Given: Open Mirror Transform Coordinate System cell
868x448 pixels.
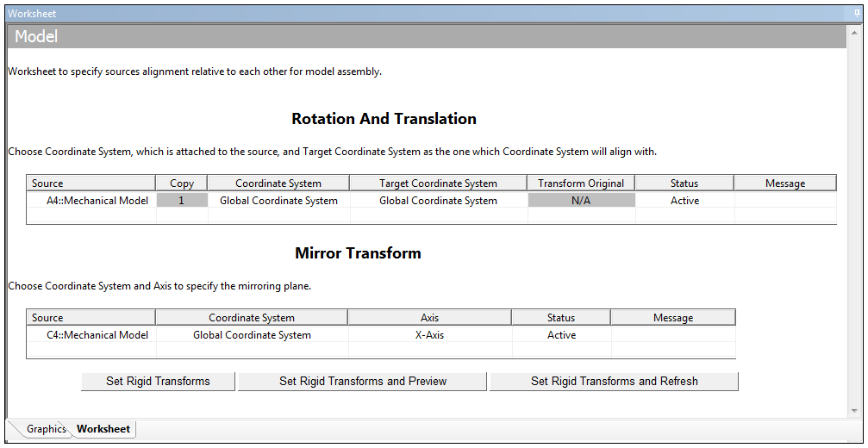Looking at the screenshot, I should point(252,335).
